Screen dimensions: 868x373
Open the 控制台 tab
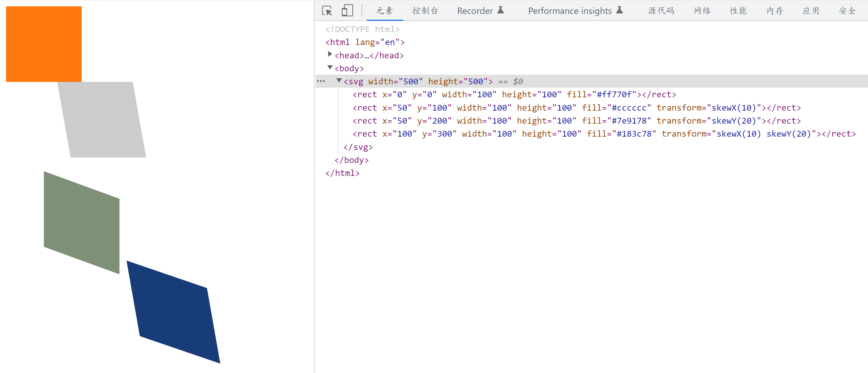pyautogui.click(x=425, y=11)
